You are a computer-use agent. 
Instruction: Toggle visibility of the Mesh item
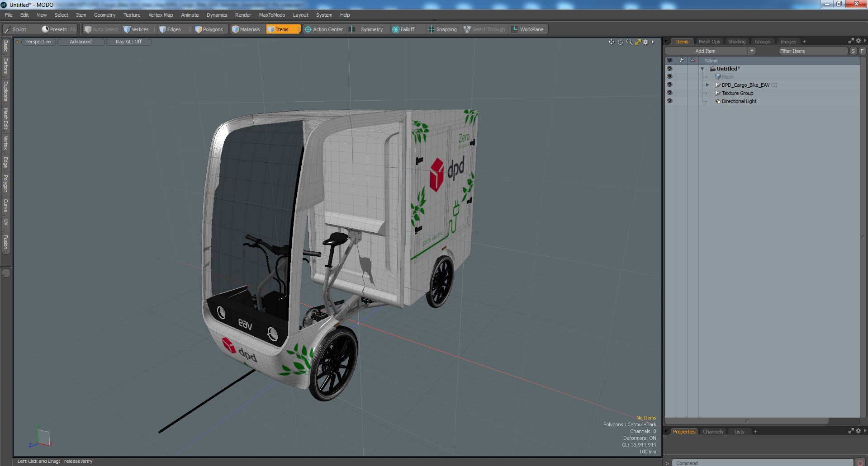pyautogui.click(x=669, y=77)
